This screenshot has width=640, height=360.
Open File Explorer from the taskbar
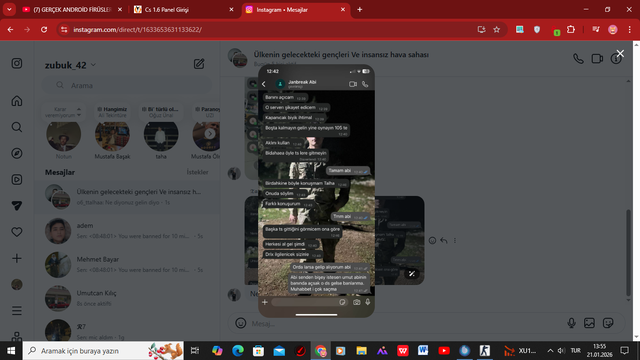[361, 351]
